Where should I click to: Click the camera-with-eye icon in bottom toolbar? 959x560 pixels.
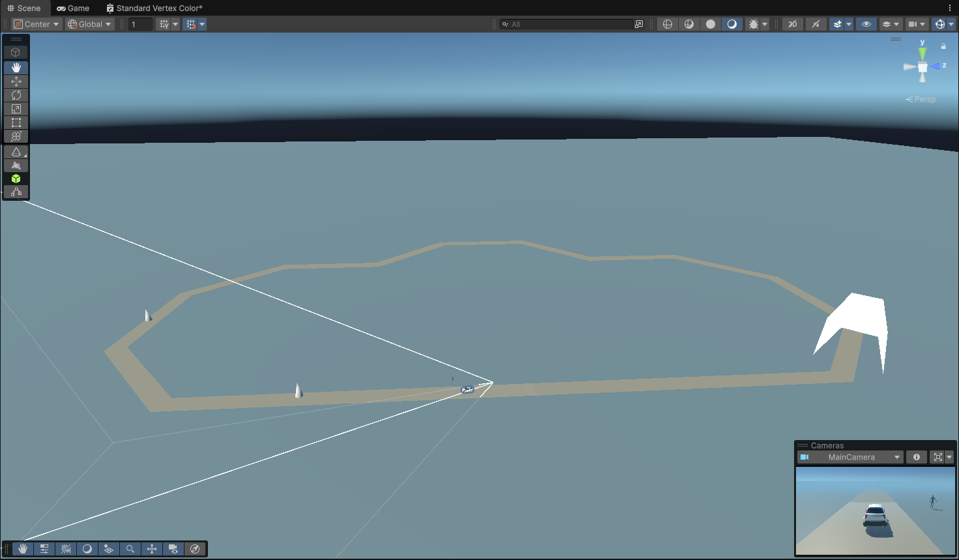[x=173, y=549]
